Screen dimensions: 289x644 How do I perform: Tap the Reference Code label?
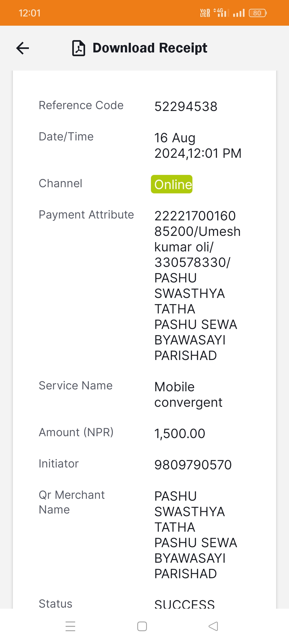[x=81, y=105]
